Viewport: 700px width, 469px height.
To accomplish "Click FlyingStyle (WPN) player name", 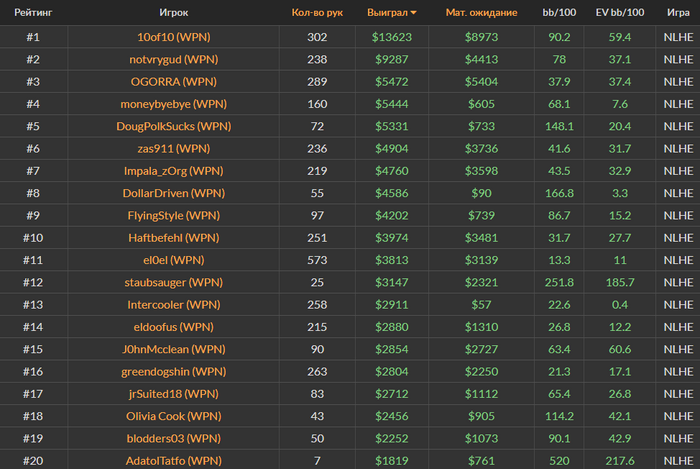I will pyautogui.click(x=174, y=216).
